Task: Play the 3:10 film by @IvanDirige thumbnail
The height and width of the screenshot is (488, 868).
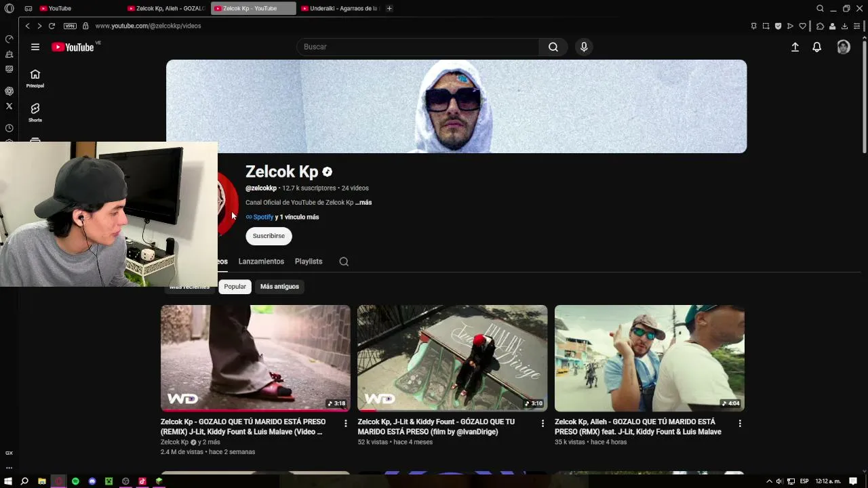Action: click(452, 358)
